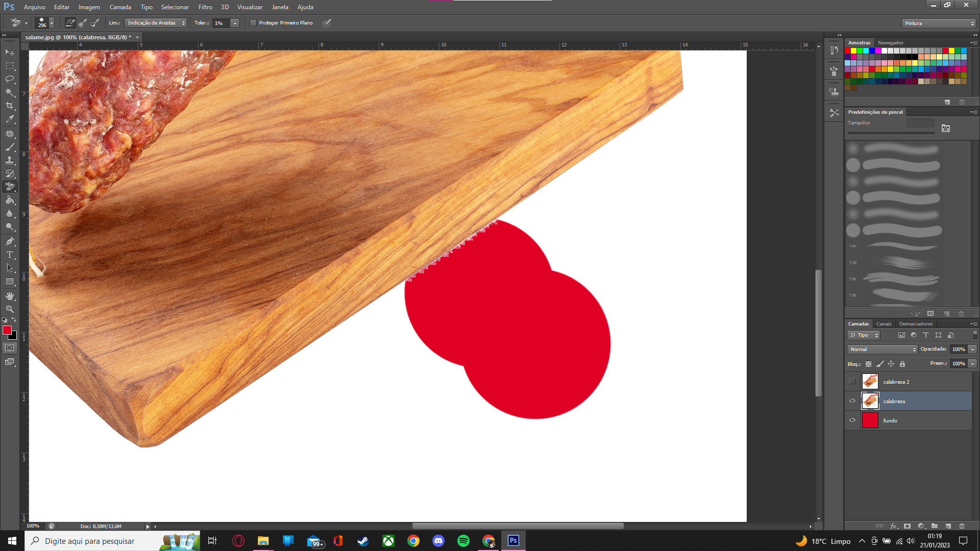
Task: Open the Toler. percentage dropdown arrow
Action: pyautogui.click(x=235, y=23)
